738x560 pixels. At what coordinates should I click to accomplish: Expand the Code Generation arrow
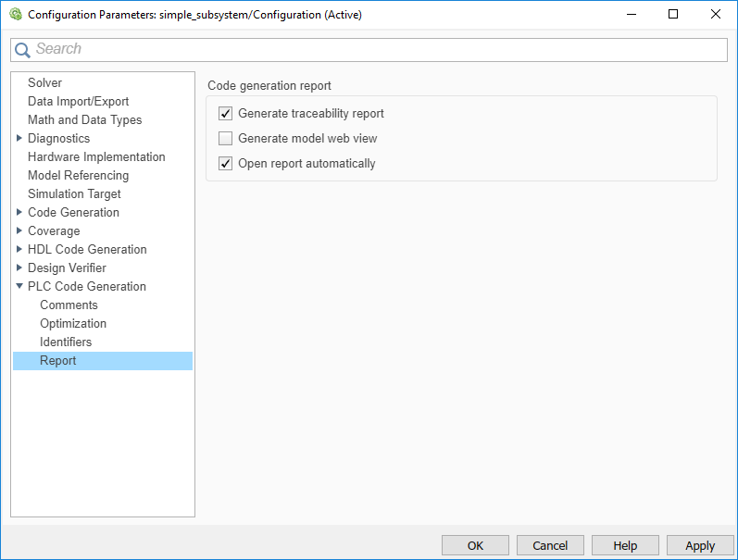(19, 212)
